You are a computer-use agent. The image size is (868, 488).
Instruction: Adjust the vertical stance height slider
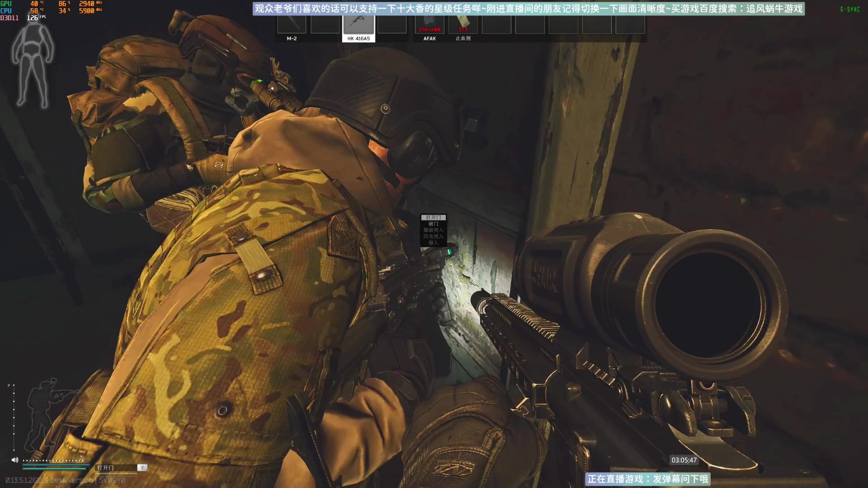pos(14,417)
